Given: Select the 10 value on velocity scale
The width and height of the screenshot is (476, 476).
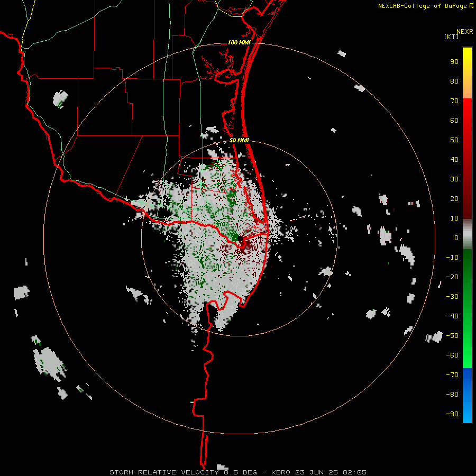Looking at the screenshot, I should point(454,218).
